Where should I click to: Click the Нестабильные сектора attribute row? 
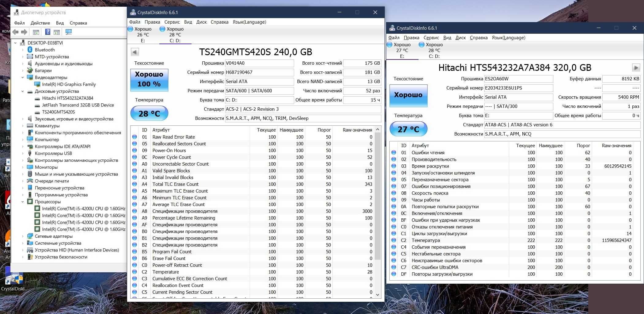click(512, 254)
